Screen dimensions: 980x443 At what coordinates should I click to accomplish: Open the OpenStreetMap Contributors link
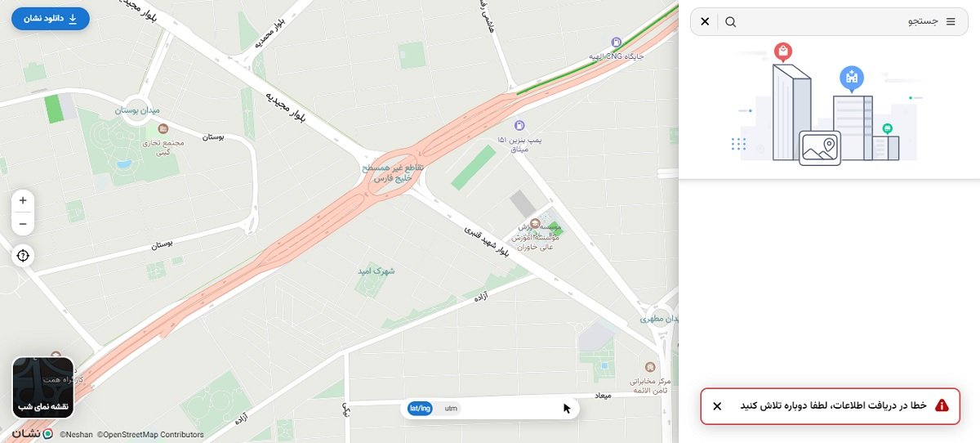[x=150, y=435]
